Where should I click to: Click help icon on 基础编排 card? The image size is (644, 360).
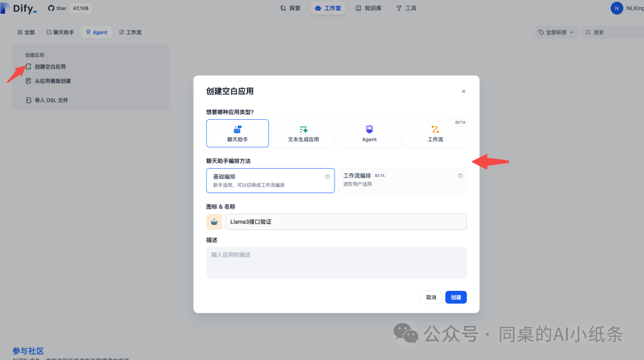327,176
